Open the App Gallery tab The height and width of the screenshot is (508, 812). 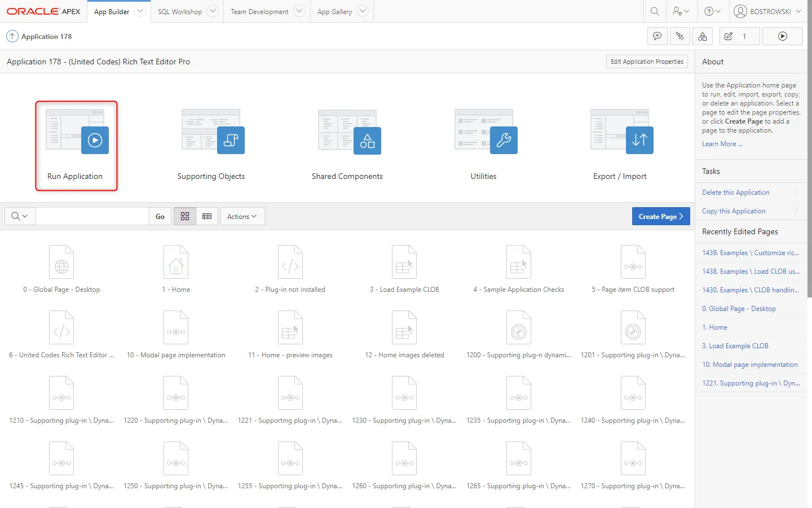pos(334,11)
